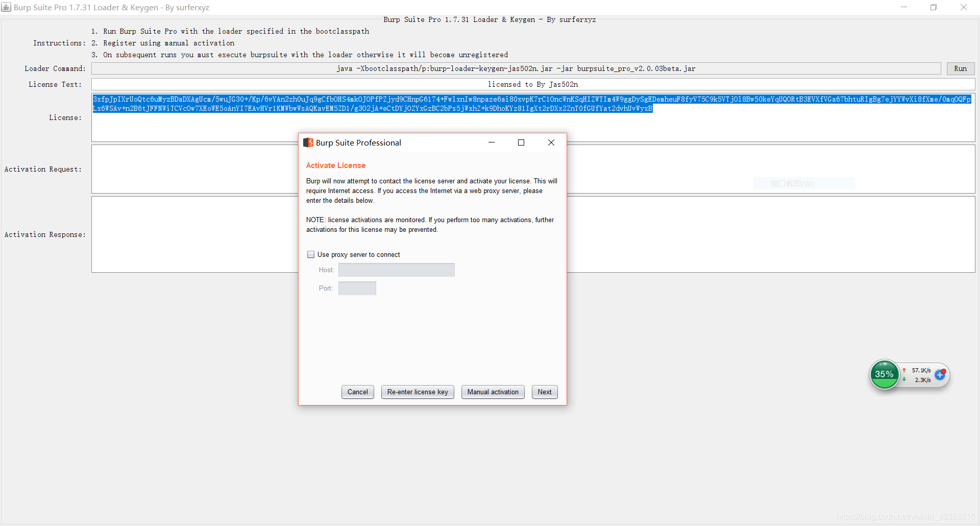The image size is (980, 526).
Task: Click the Activate License heading
Action: tap(336, 165)
